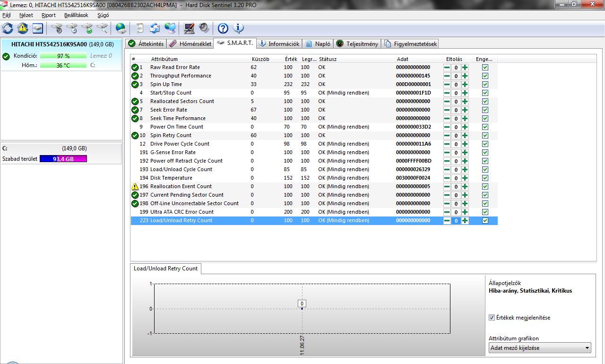Screen dimensions: 605x364
Task: Click the warning icon on Reallocation Event Count
Action: coord(135,186)
